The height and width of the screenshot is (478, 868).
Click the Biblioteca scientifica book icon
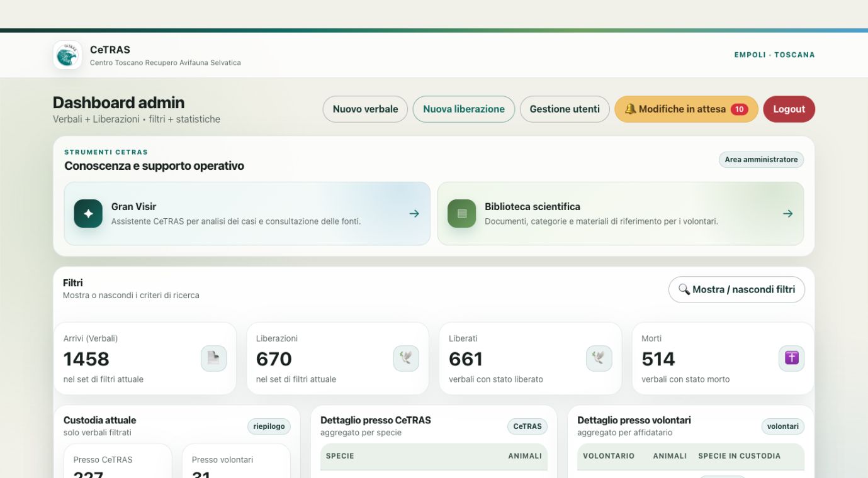[462, 214]
